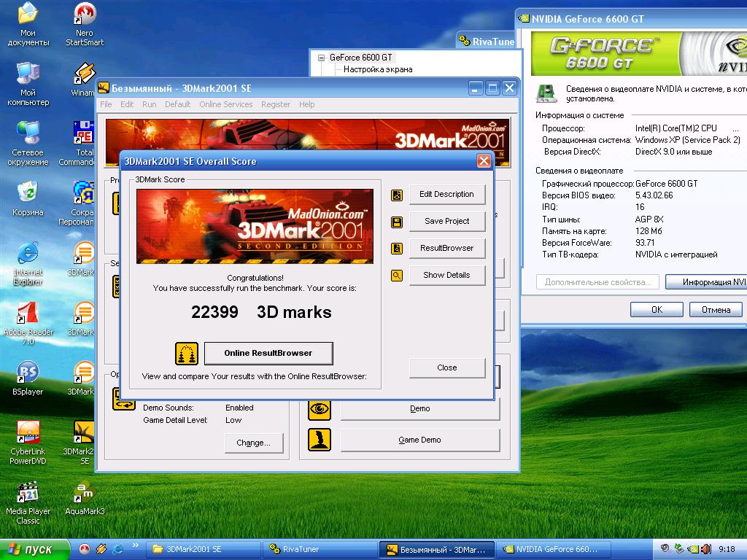This screenshot has height=560, width=747.
Task: Switch to NVIDIA GeForce 6600 taskbar button
Action: click(x=554, y=550)
